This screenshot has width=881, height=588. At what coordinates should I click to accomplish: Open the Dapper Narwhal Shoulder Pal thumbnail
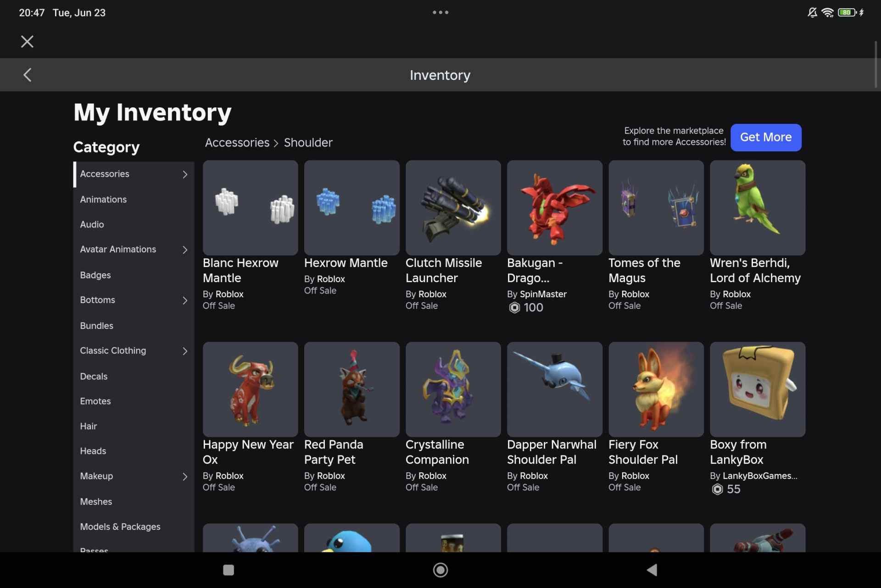[554, 389]
